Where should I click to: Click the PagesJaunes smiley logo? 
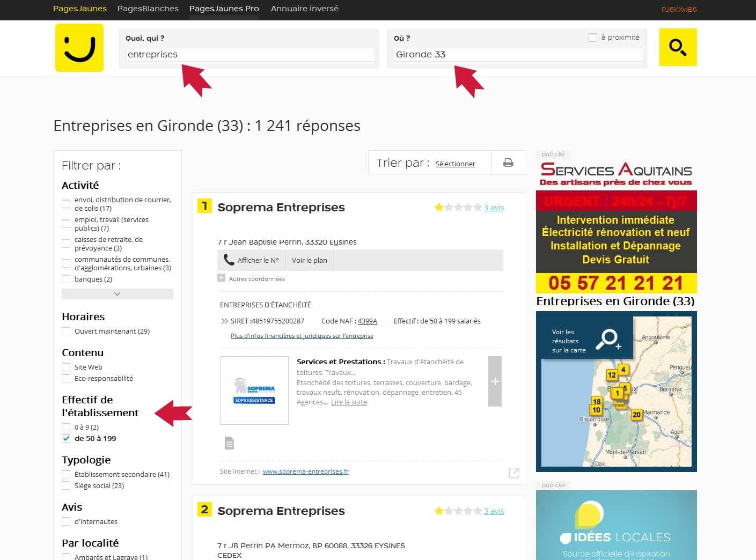click(79, 48)
